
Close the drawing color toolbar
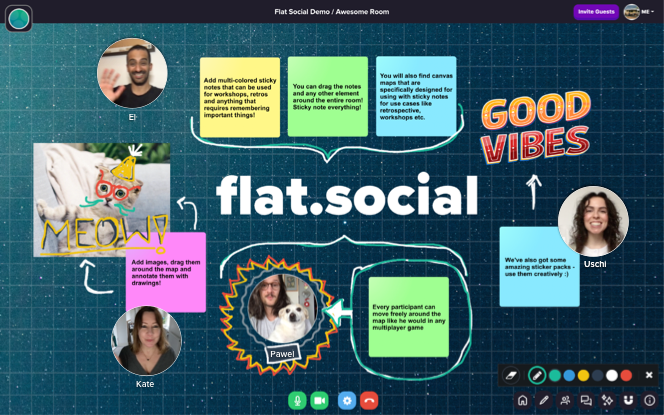[649, 375]
